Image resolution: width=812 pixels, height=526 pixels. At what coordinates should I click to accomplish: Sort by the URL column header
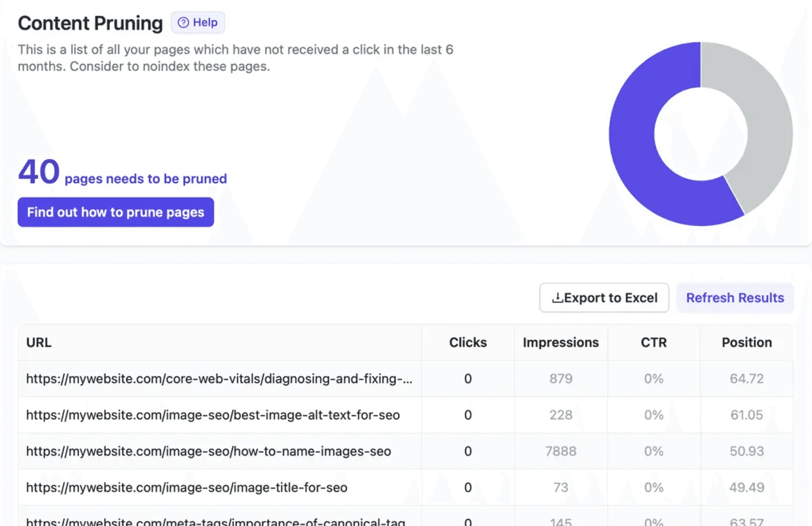coord(39,342)
